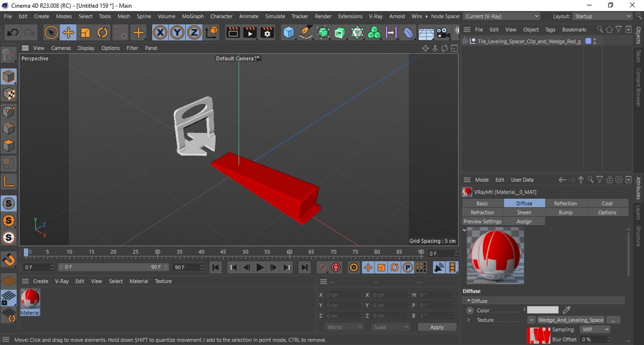Activate the Scale tool
Image resolution: width=644 pixels, height=345 pixels.
86,33
